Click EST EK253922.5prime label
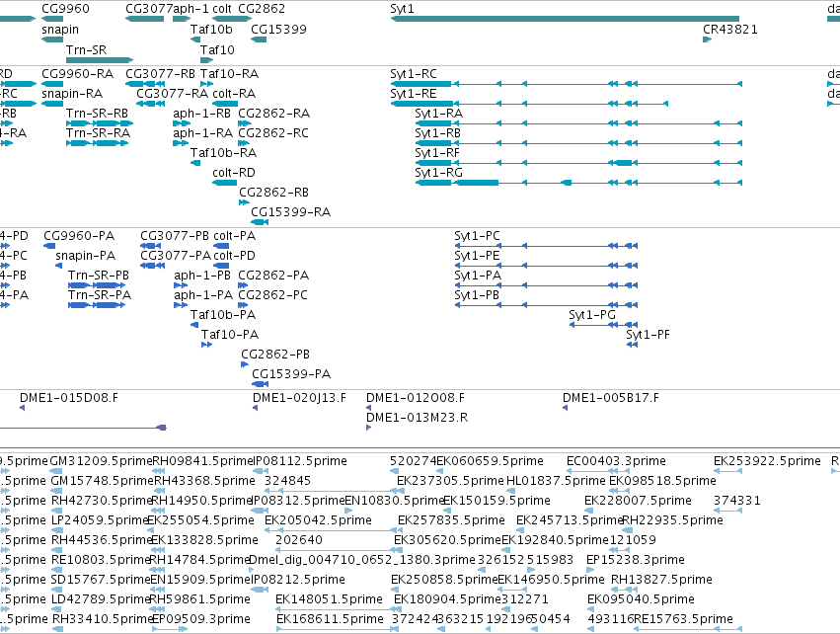The image size is (840, 634). (x=767, y=461)
